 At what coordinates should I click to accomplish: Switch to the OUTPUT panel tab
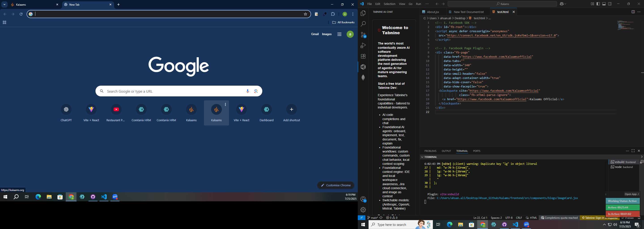[x=446, y=151]
